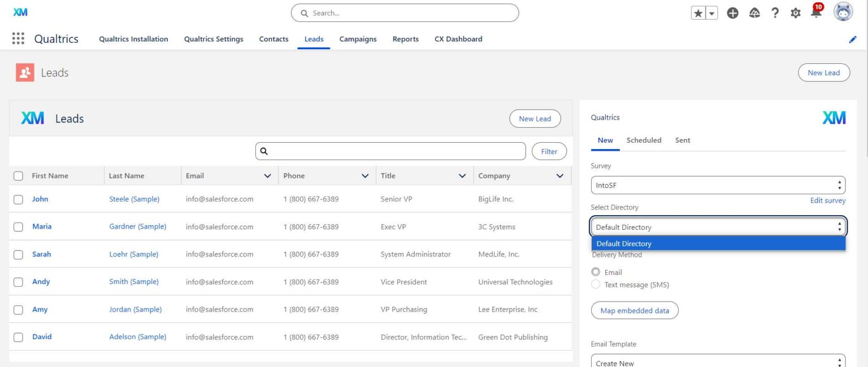Open the Salesforce App Launcher grid
The height and width of the screenshot is (367, 868).
pyautogui.click(x=18, y=38)
